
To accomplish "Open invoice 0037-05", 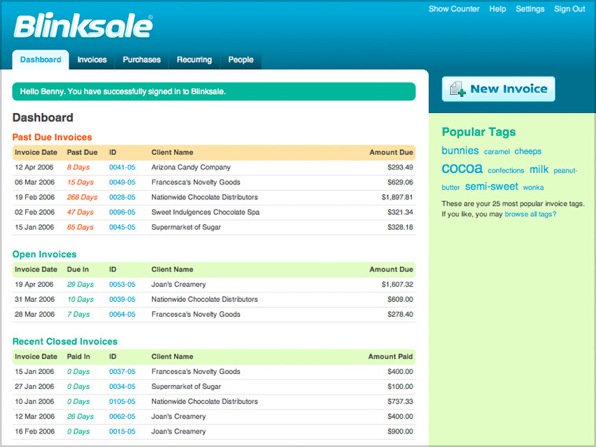I will tap(122, 371).
